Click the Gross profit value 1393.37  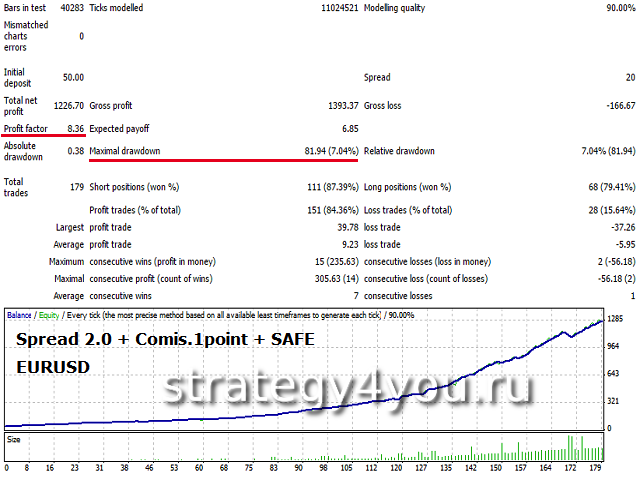(x=337, y=105)
